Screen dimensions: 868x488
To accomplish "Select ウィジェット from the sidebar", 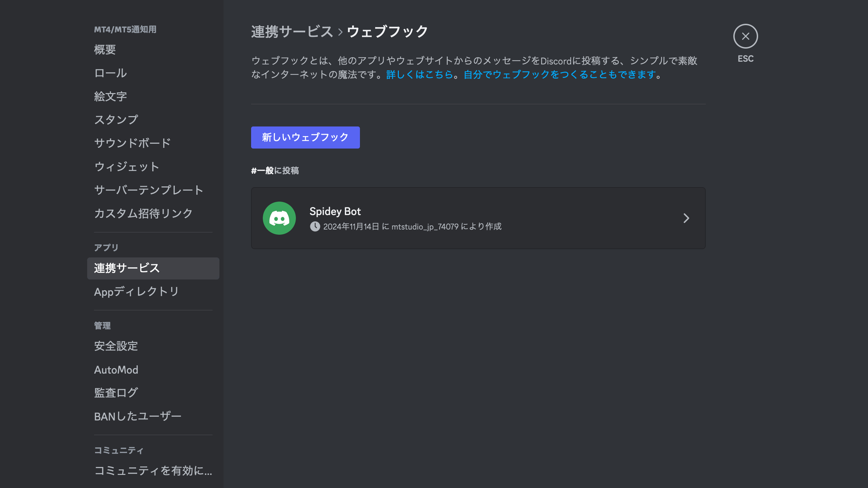I will pos(127,166).
